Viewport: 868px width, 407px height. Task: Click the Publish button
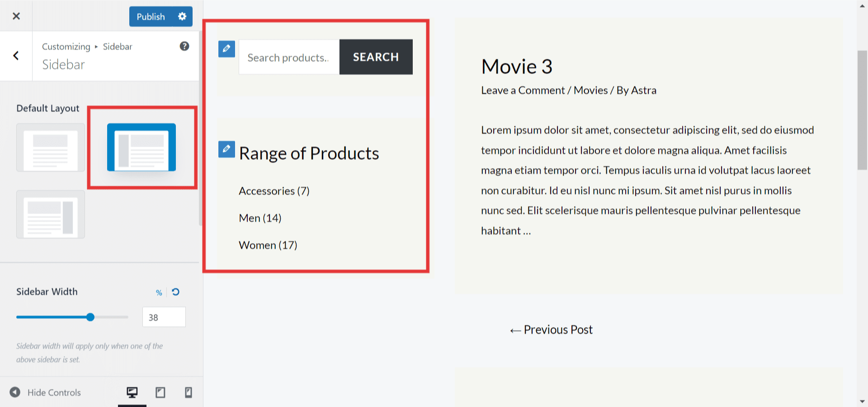pos(151,16)
